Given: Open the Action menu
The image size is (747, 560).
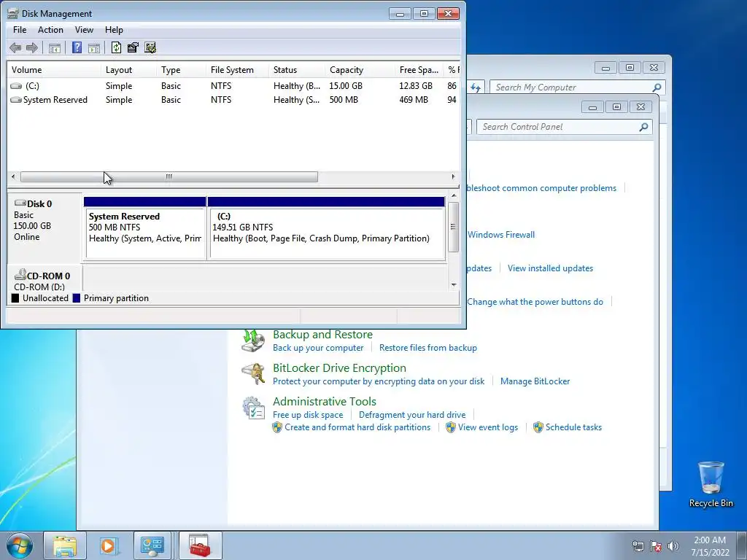Looking at the screenshot, I should tap(50, 29).
